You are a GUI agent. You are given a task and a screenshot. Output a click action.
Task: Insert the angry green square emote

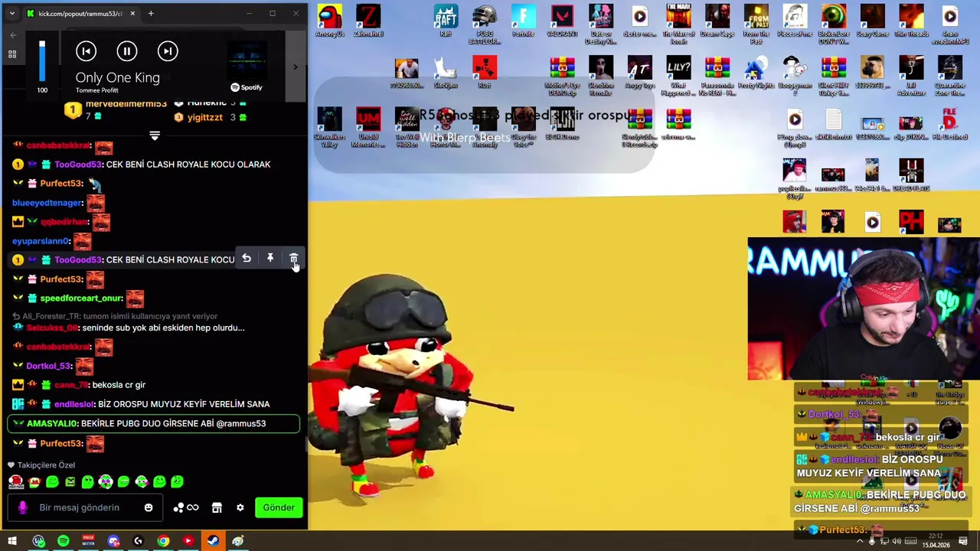click(x=70, y=481)
